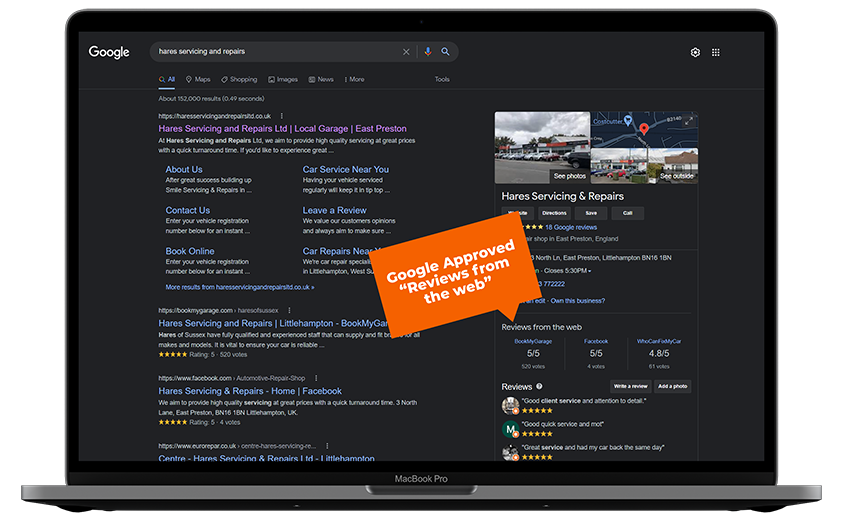Open the Book Online sitelink

(x=190, y=251)
